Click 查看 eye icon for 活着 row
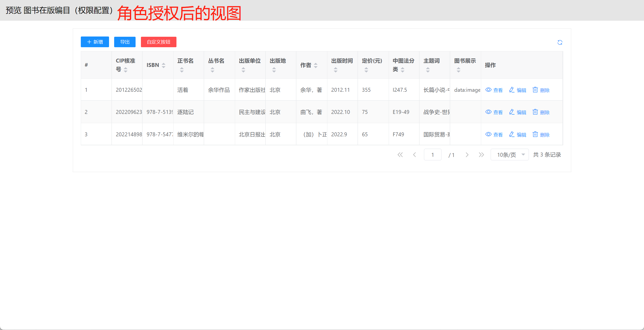 tap(488, 90)
